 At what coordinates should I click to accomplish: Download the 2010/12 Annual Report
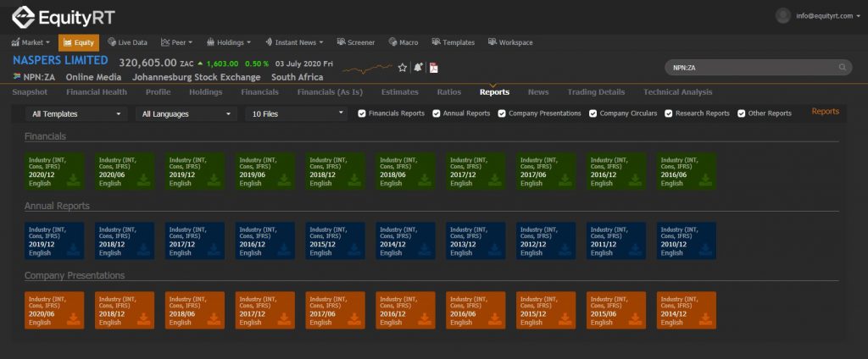coord(706,249)
